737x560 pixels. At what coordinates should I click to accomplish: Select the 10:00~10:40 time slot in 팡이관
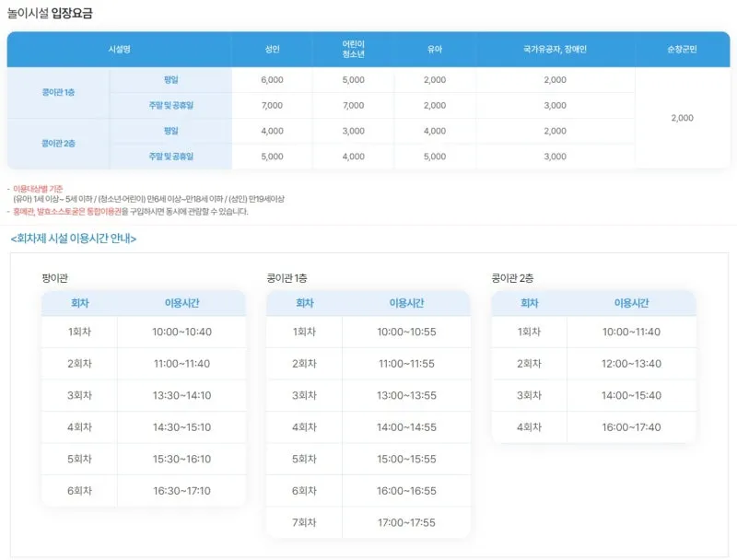pyautogui.click(x=181, y=332)
